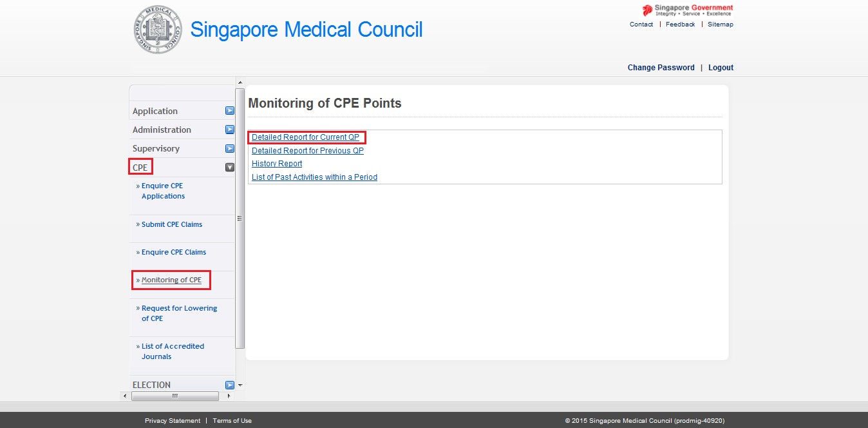Expand the Application menu arrow
868x428 pixels.
230,111
